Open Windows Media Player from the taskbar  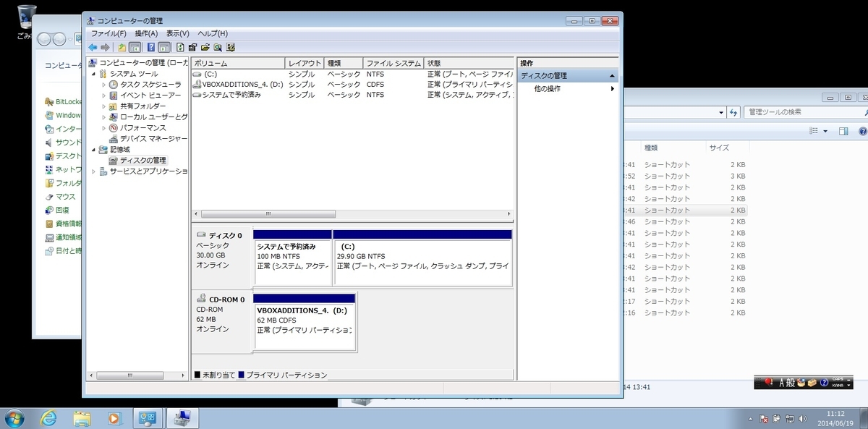click(114, 418)
